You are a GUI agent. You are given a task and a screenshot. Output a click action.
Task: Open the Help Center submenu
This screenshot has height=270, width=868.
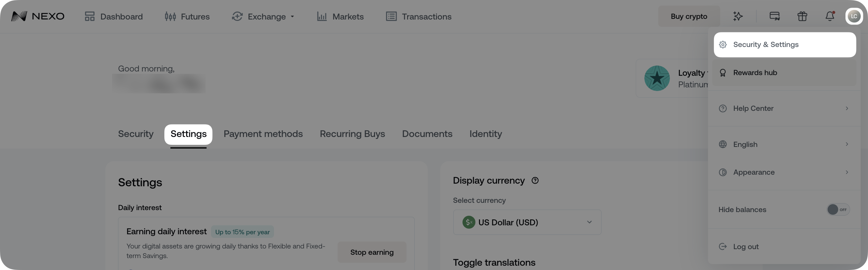(x=784, y=109)
